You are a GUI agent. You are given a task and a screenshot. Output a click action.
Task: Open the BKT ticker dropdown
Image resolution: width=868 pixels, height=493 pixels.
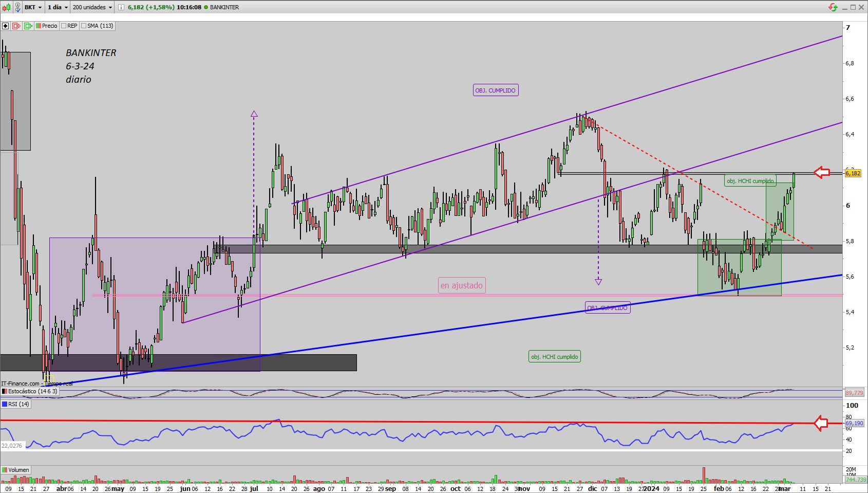coord(33,7)
